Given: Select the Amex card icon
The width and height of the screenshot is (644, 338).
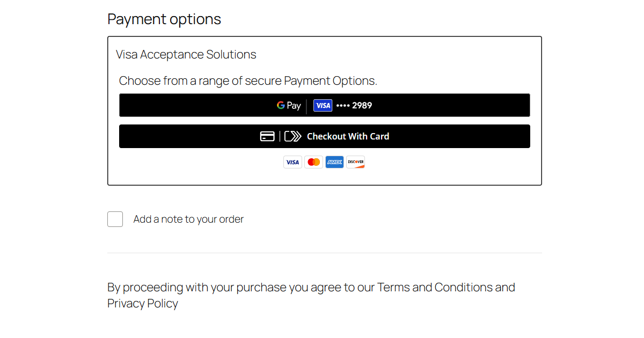Looking at the screenshot, I should click(x=334, y=161).
